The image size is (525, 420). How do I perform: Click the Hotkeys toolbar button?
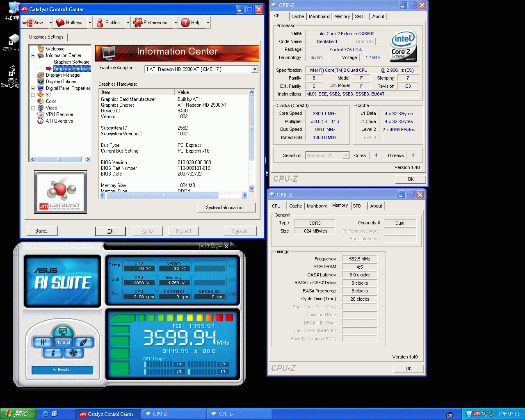[70, 23]
